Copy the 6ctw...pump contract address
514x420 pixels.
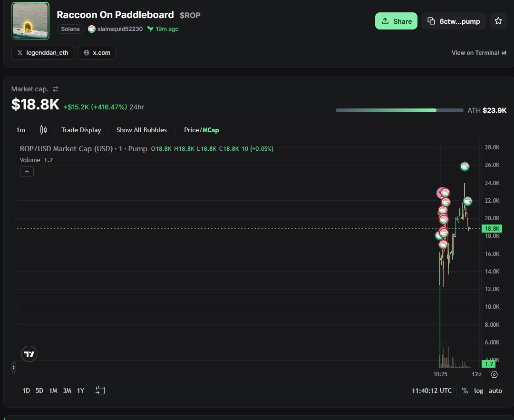click(453, 21)
